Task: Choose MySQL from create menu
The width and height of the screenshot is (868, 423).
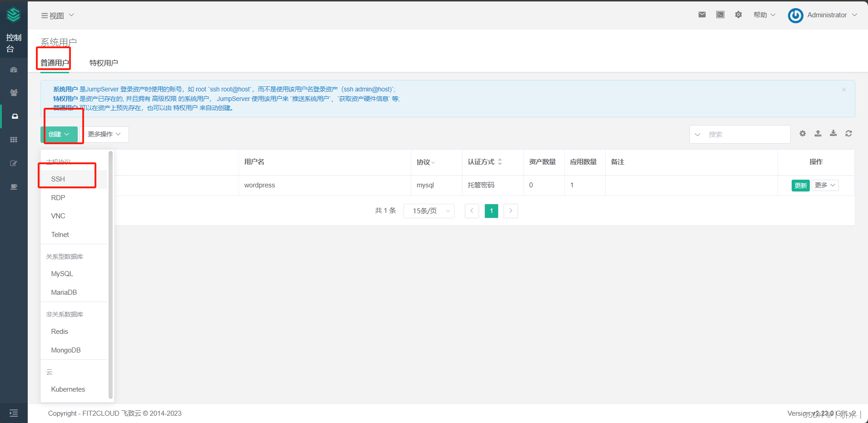Action: coord(74,274)
